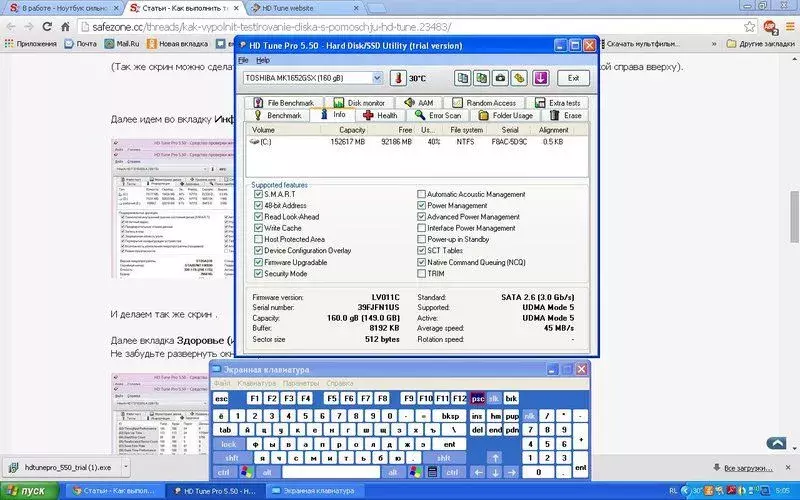Click the esc key on on-screen keyboard
This screenshot has height=500, width=800.
point(221,398)
